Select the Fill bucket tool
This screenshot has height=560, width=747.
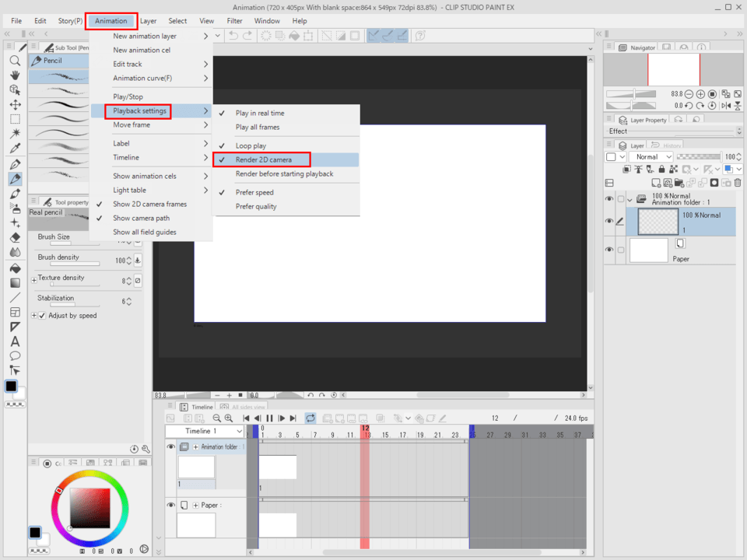click(x=15, y=268)
